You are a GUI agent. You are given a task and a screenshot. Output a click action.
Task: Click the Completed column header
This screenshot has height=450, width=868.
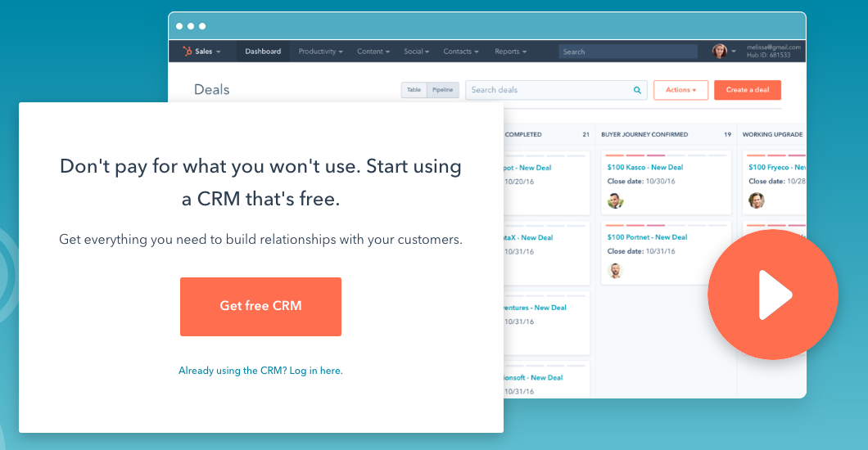523,134
